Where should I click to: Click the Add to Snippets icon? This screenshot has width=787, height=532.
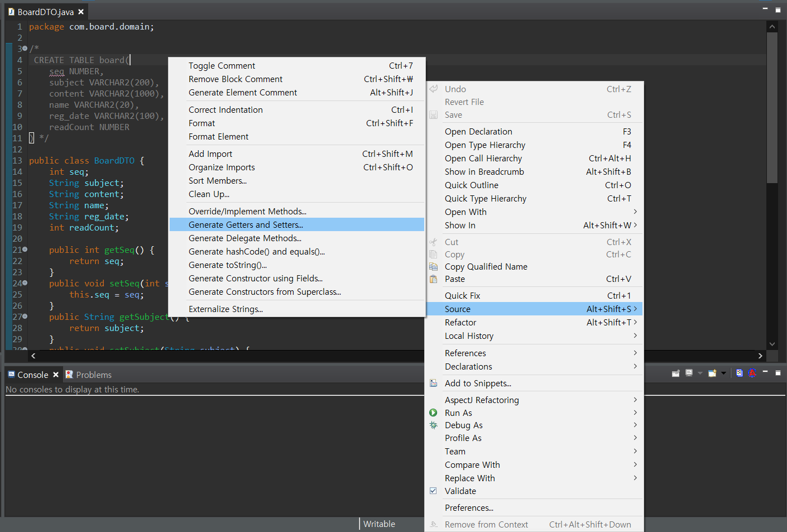pos(433,383)
